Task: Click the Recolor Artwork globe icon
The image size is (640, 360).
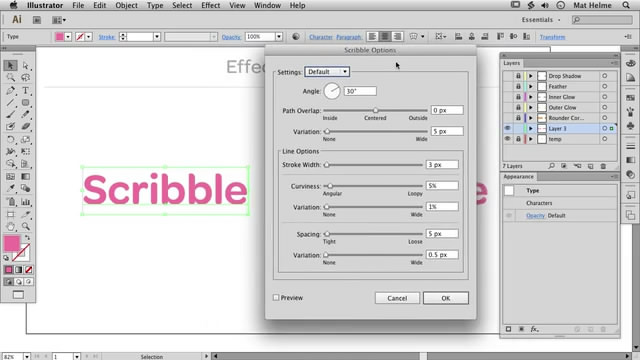Action: pos(296,37)
